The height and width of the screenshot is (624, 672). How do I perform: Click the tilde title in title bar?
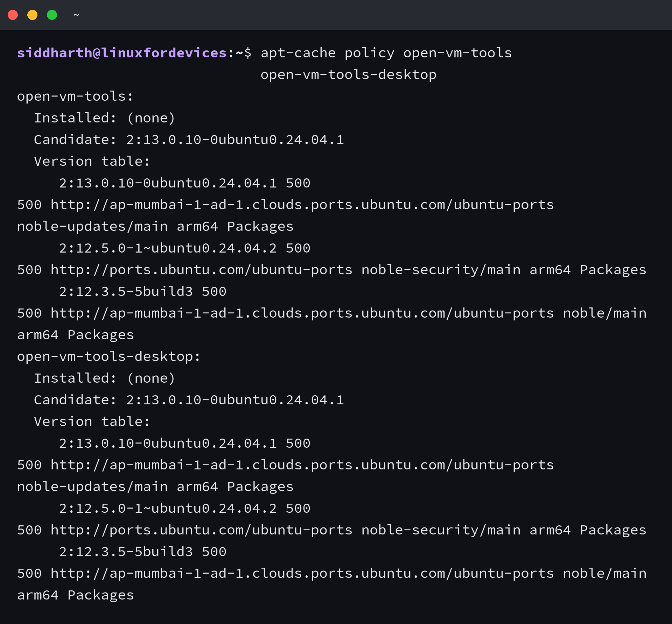click(x=76, y=15)
